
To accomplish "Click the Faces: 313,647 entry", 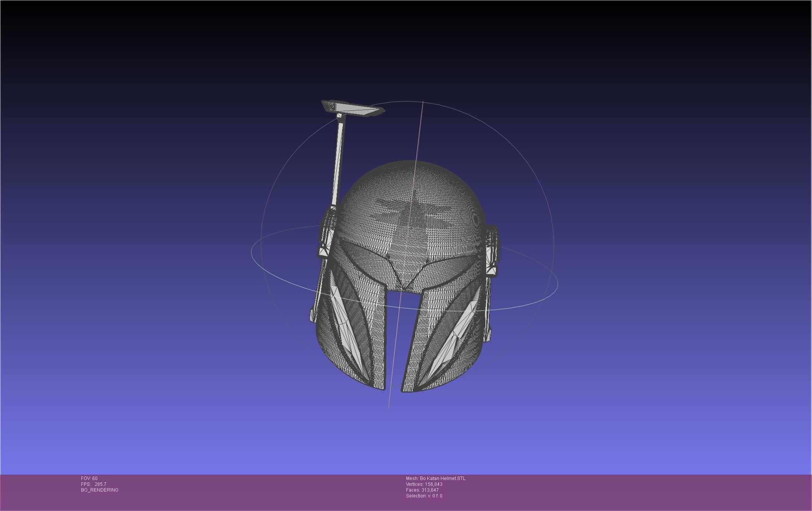I will (x=422, y=490).
